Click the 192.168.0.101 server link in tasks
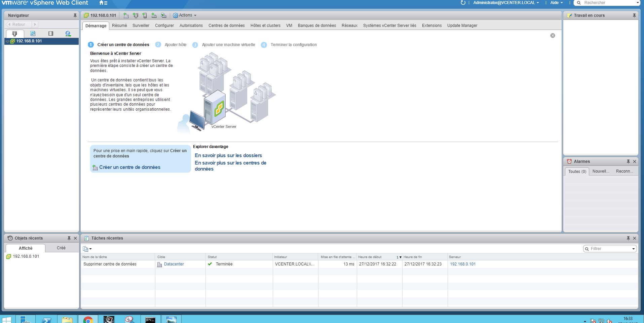The width and height of the screenshot is (644, 323). (463, 264)
